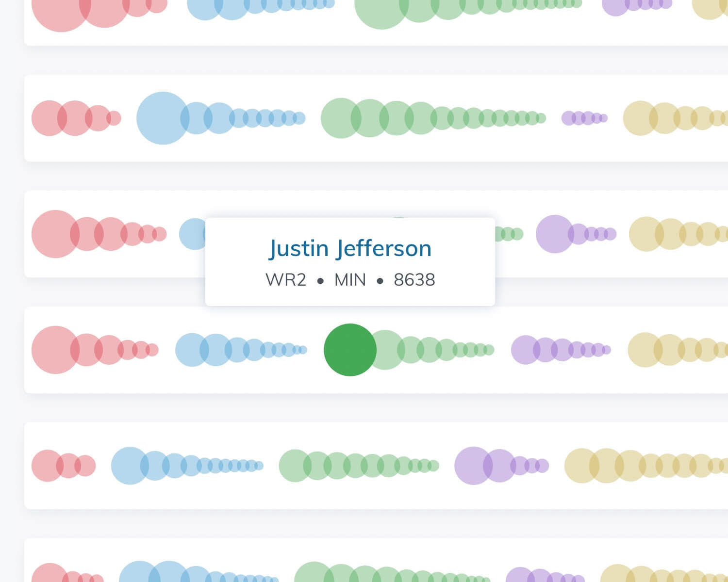Select first yellow bubble in fifth row

581,466
